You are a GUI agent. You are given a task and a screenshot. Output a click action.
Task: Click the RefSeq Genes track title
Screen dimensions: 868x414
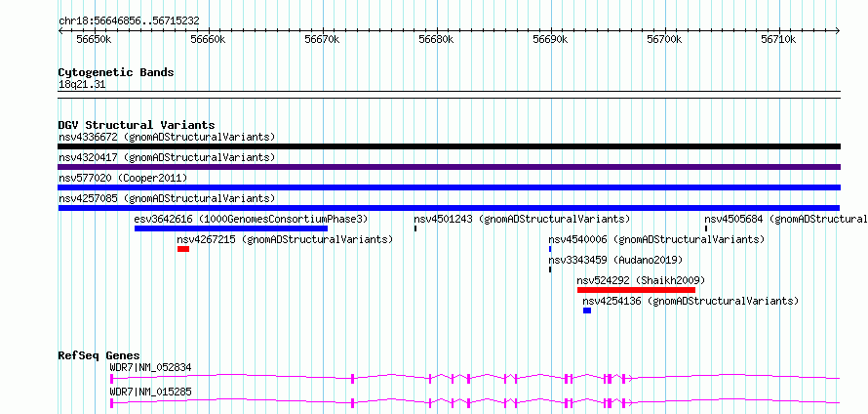[99, 355]
